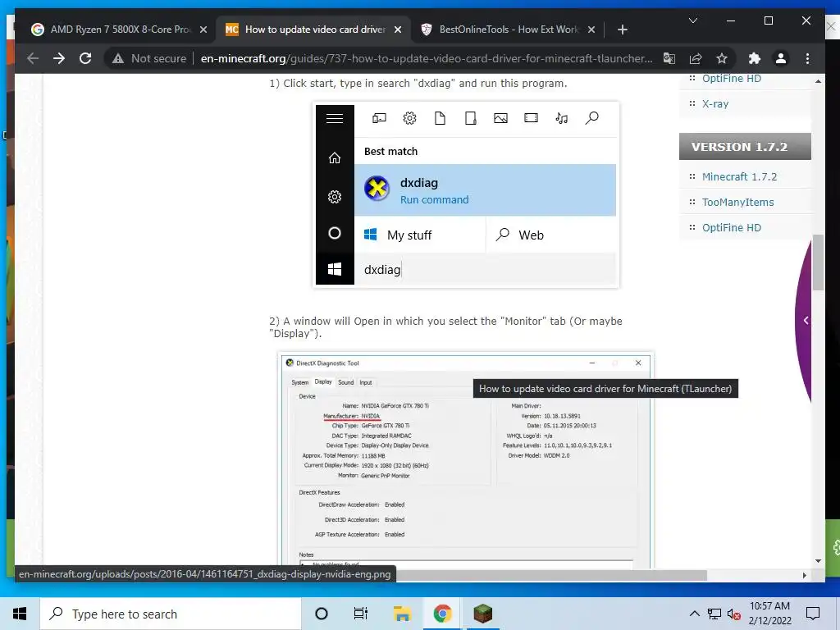Open the Chrome profile icon
Viewport: 840px width, 630px height.
[x=781, y=58]
